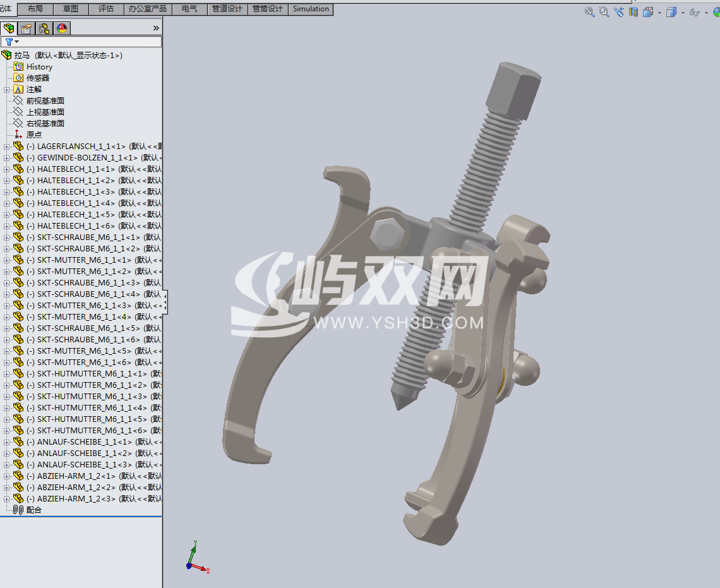720x588 pixels.
Task: Click the Hide/Show Items glasses icon
Action: (x=694, y=13)
